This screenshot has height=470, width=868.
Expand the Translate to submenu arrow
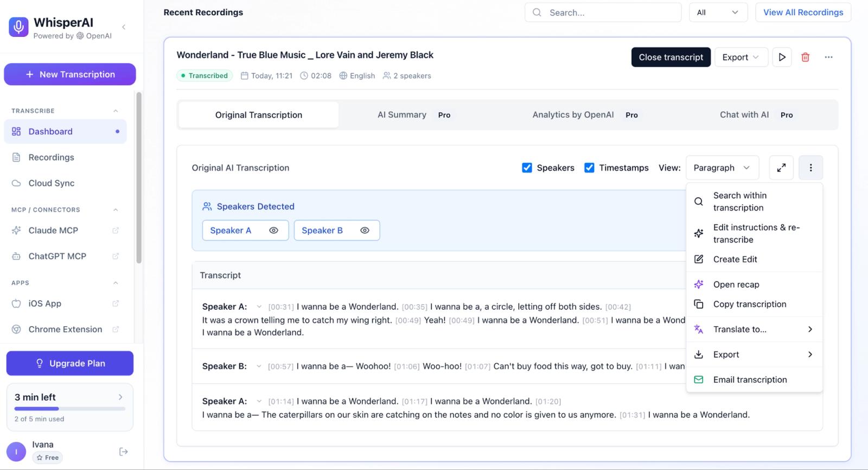[x=810, y=329]
